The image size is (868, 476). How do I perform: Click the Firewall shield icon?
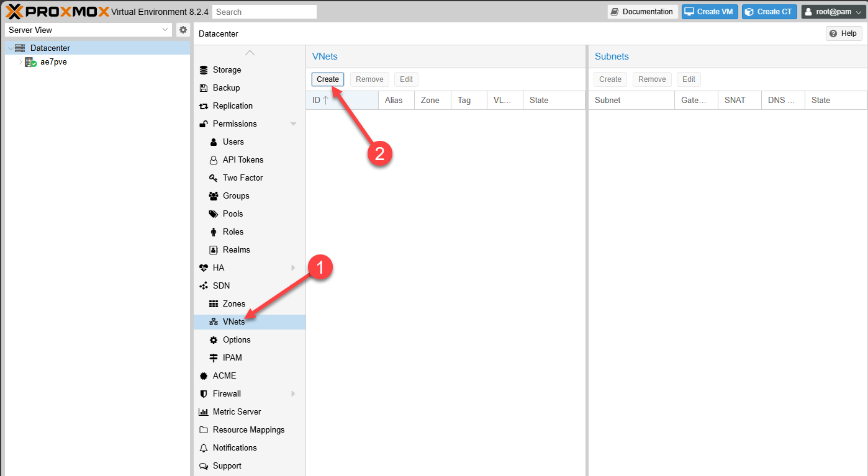click(x=204, y=394)
